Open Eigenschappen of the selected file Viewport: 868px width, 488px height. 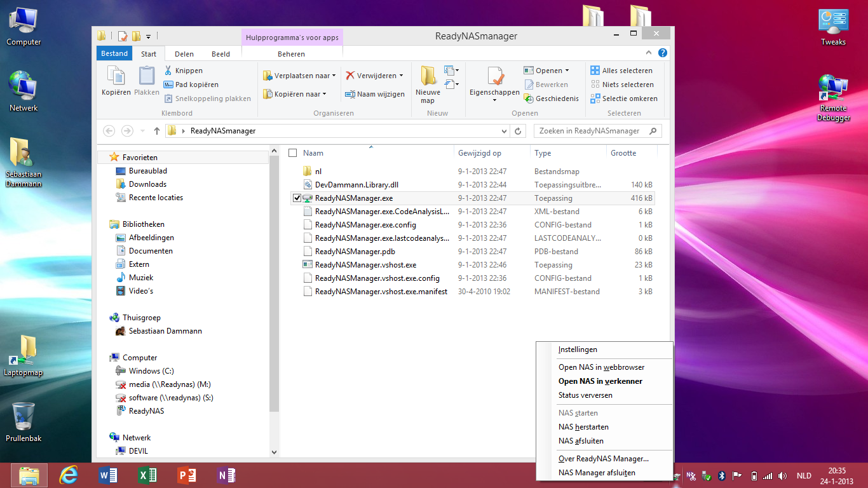point(494,85)
